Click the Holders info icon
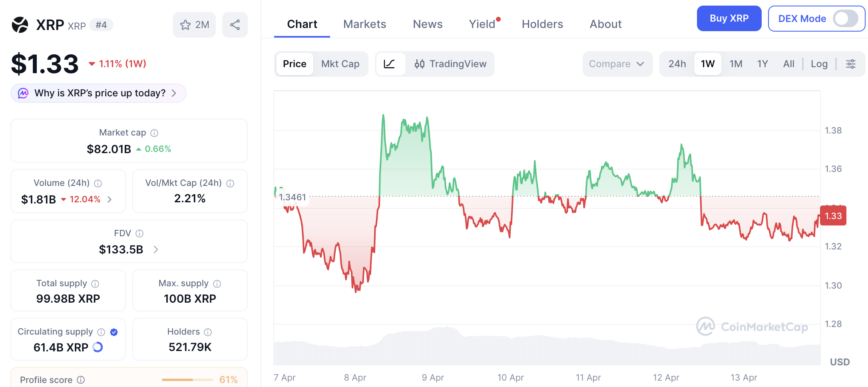868x387 pixels. pyautogui.click(x=208, y=332)
